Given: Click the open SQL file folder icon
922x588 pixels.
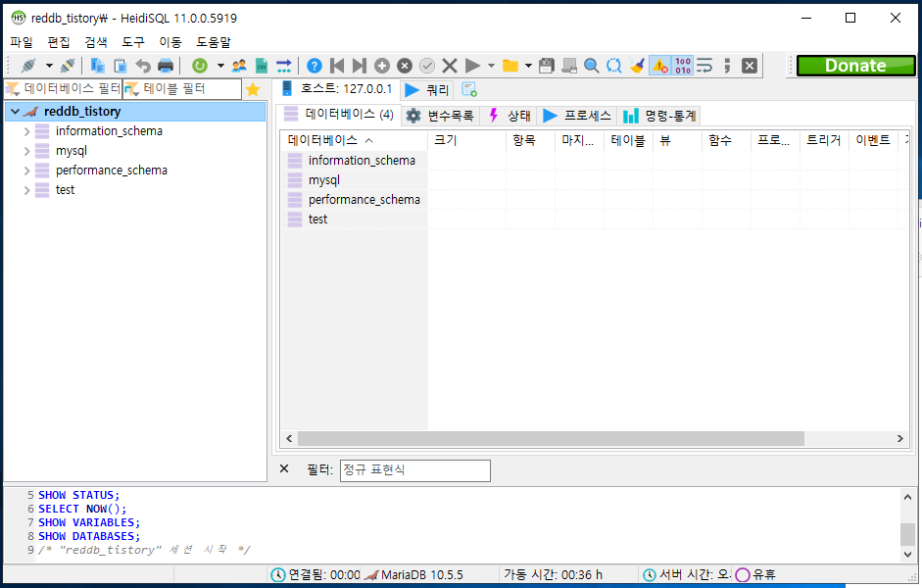Looking at the screenshot, I should (x=510, y=66).
